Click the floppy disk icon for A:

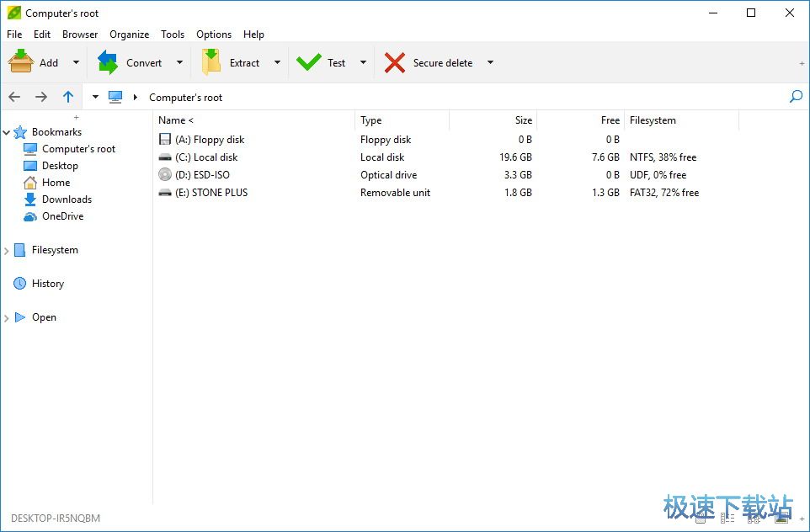click(x=165, y=139)
